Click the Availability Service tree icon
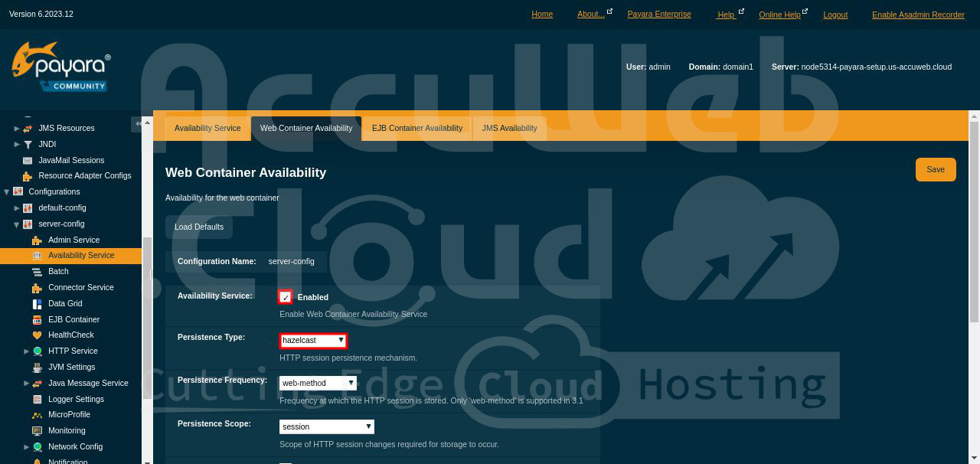This screenshot has height=464, width=980. coord(37,256)
